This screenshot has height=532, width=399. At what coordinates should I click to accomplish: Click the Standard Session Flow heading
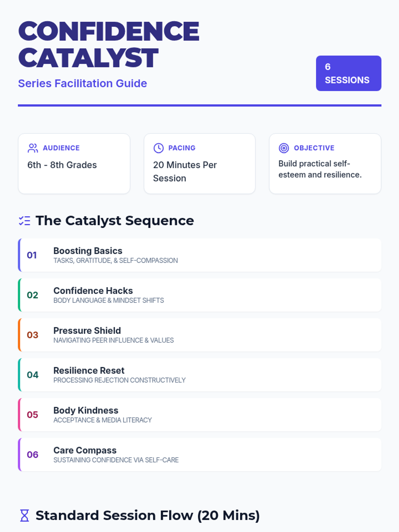[148, 515]
